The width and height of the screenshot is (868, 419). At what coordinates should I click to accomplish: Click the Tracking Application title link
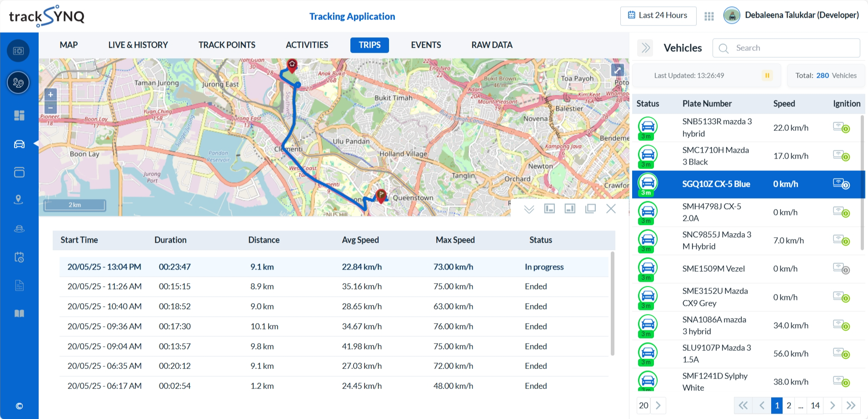[351, 16]
